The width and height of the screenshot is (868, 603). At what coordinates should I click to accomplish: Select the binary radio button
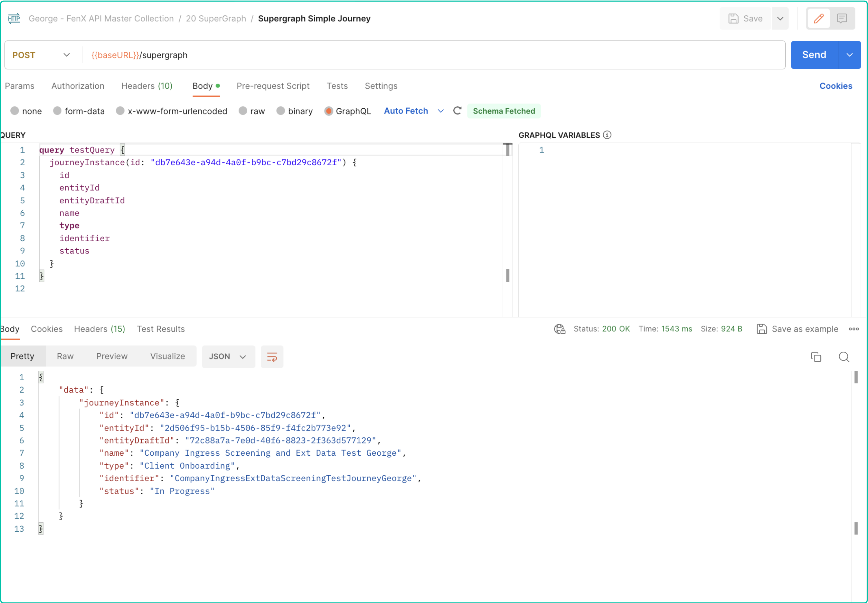click(x=280, y=111)
